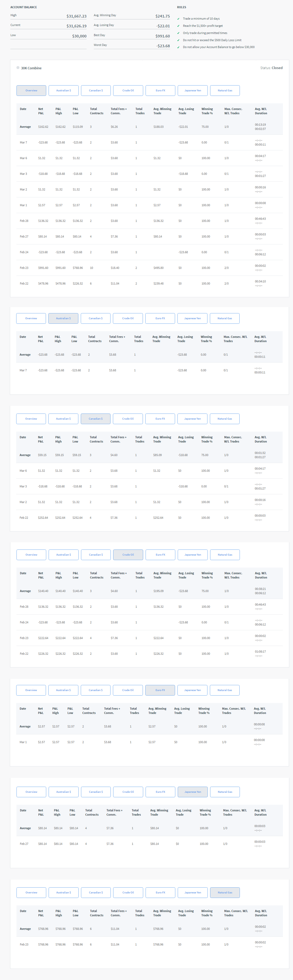Click the Worst Day value in the account summary
The height and width of the screenshot is (980, 293).
pos(163,46)
